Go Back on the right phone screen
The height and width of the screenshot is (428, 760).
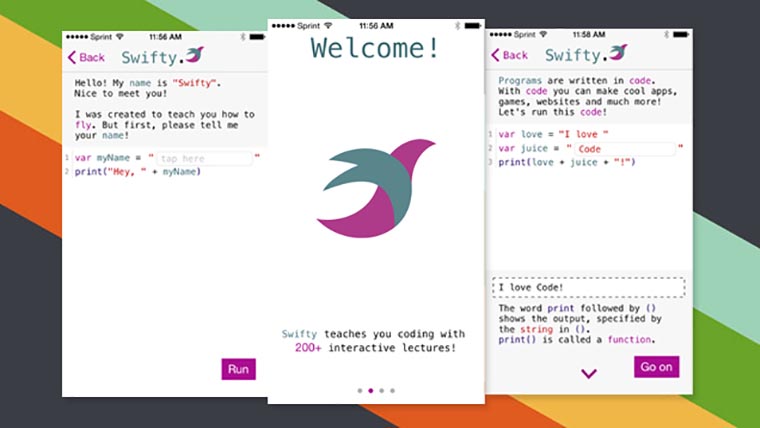[509, 55]
